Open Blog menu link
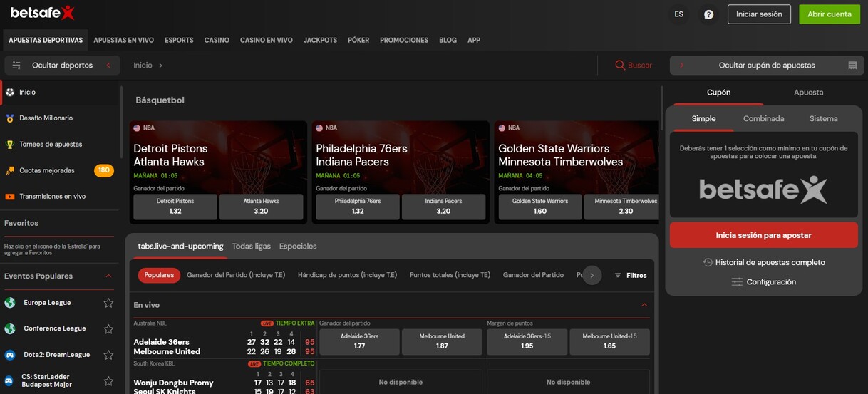This screenshot has width=868, height=394. (x=448, y=41)
